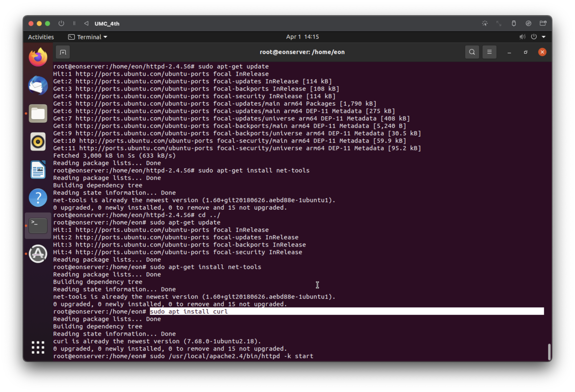The width and height of the screenshot is (575, 392).
Task: Click the VM resize arrows icon
Action: (499, 24)
